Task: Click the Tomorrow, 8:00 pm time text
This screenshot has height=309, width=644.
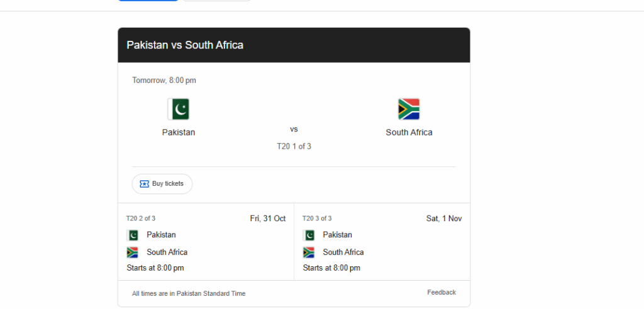Action: coord(164,80)
